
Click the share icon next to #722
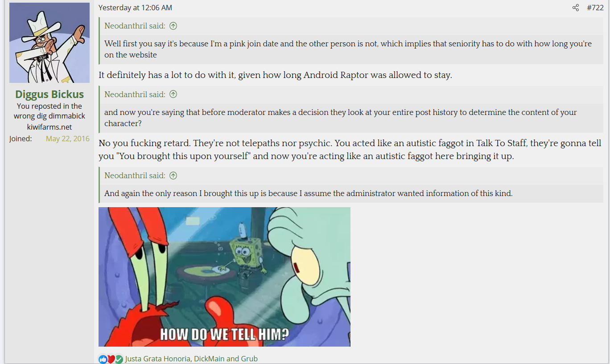click(x=576, y=8)
